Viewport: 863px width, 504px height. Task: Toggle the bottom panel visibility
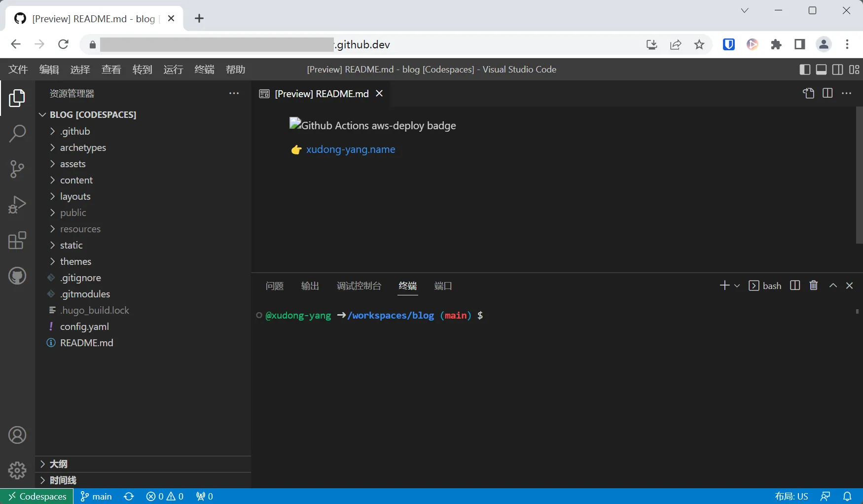pos(821,70)
